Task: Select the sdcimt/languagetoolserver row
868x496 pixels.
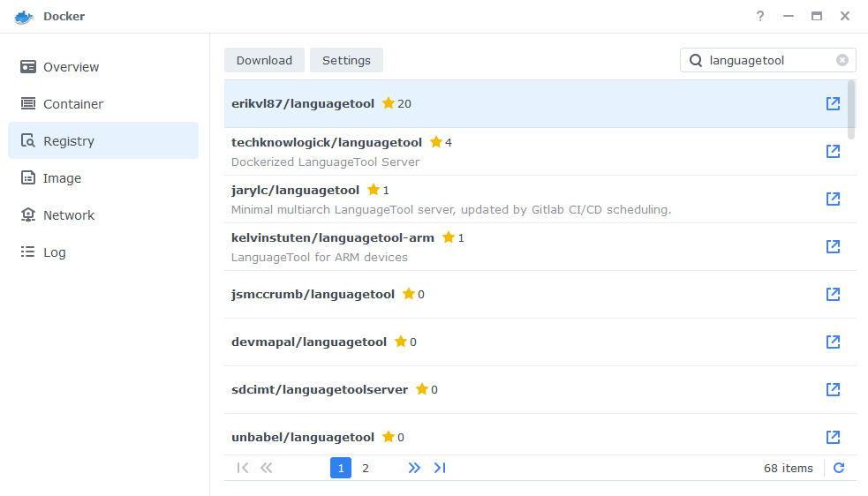Action: (540, 390)
